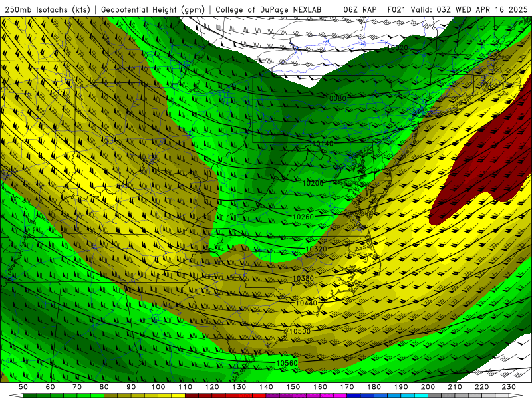Click the 230 value on the color scale

509,387
